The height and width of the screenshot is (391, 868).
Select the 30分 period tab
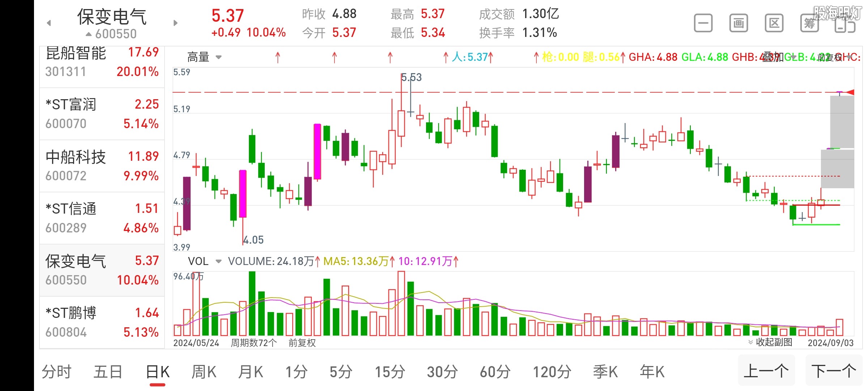point(442,372)
